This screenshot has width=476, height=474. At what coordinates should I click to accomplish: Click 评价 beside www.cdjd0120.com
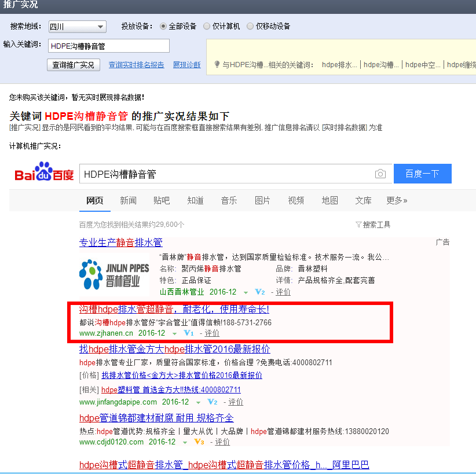coord(222,442)
